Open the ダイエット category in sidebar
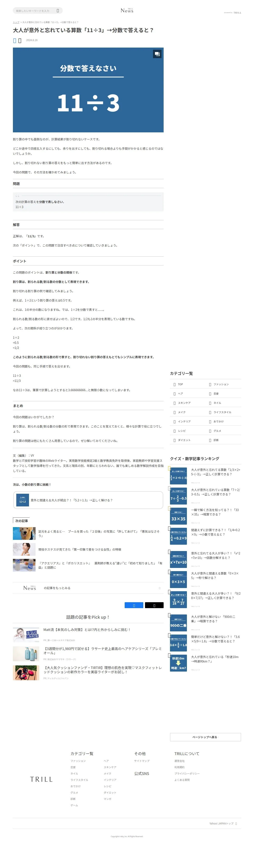The image size is (254, 868). pos(184,440)
